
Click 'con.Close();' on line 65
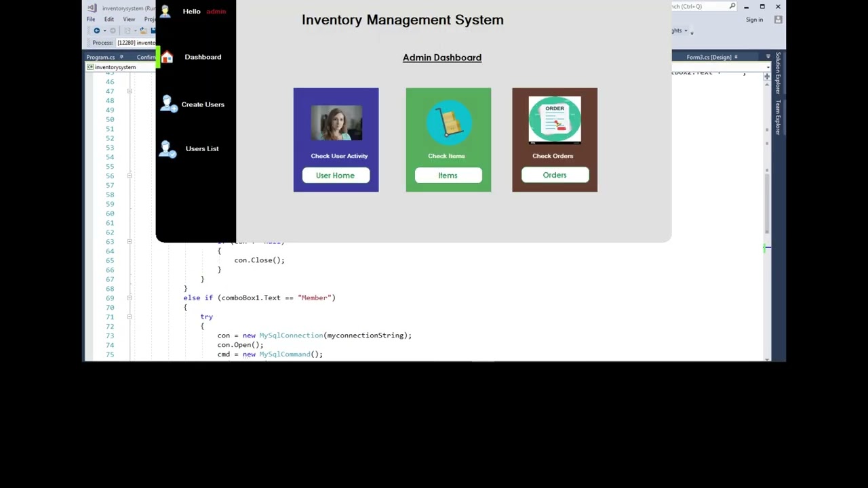pyautogui.click(x=259, y=260)
